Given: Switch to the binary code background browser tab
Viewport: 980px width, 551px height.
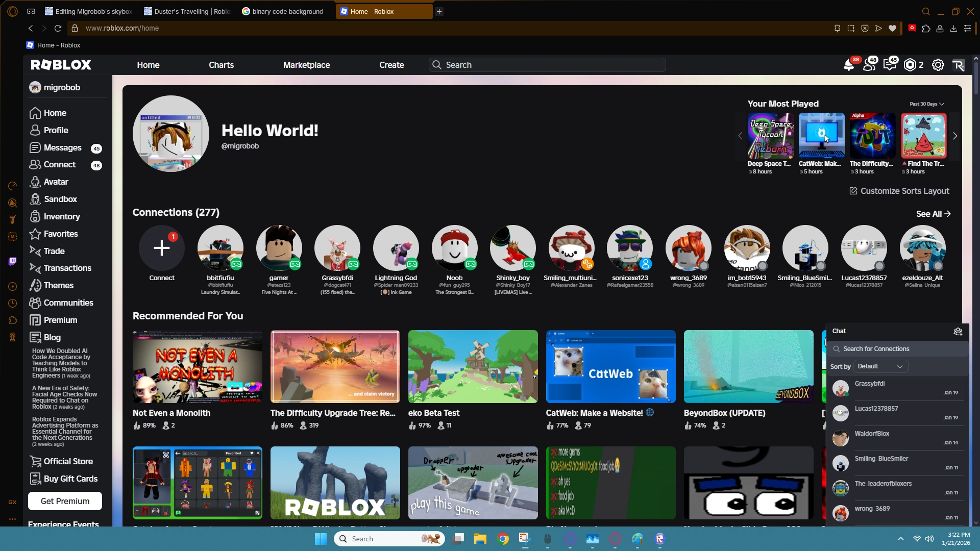Looking at the screenshot, I should [x=287, y=11].
